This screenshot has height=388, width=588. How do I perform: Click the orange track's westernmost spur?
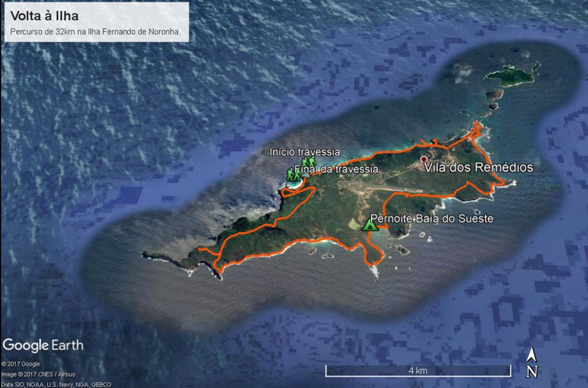tap(208, 251)
